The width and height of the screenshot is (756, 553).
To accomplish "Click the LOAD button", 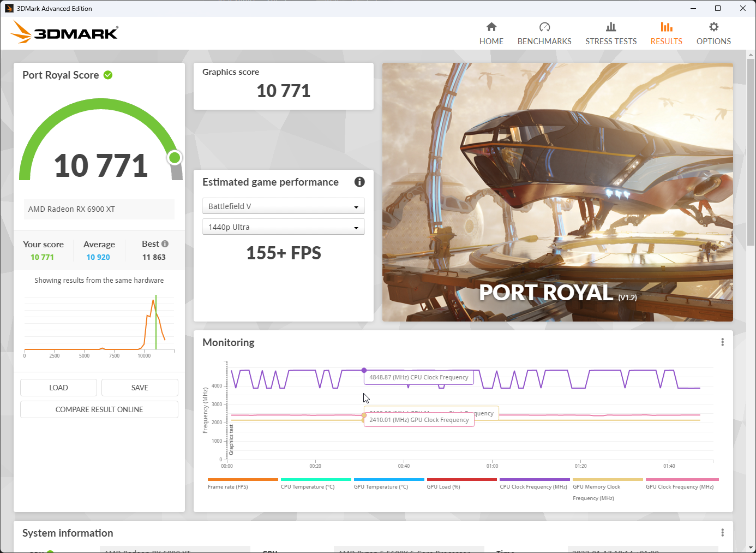I will (58, 388).
